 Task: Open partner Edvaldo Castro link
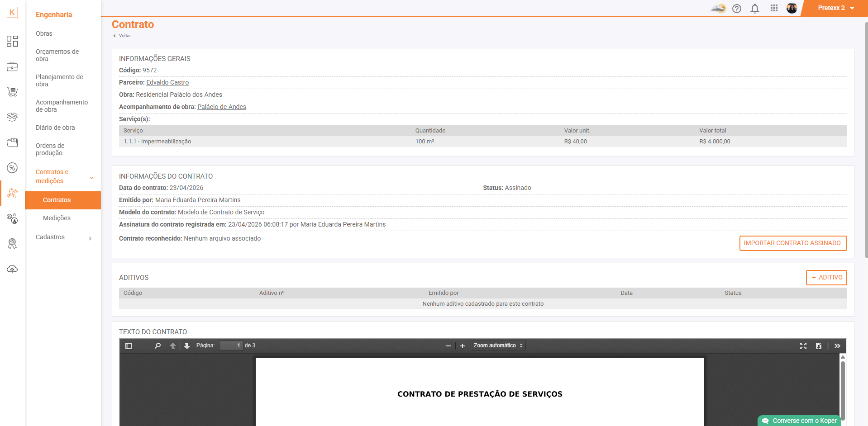tap(167, 82)
